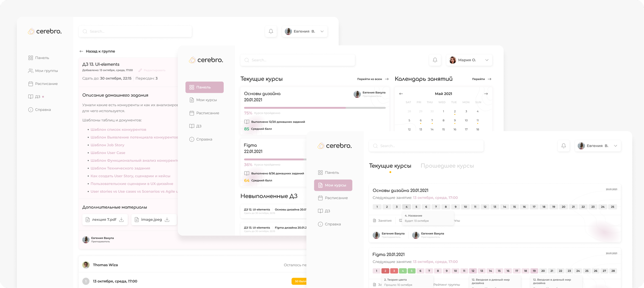Click the notification bell next to Мария О.
The width and height of the screenshot is (644, 288).
coord(435,60)
